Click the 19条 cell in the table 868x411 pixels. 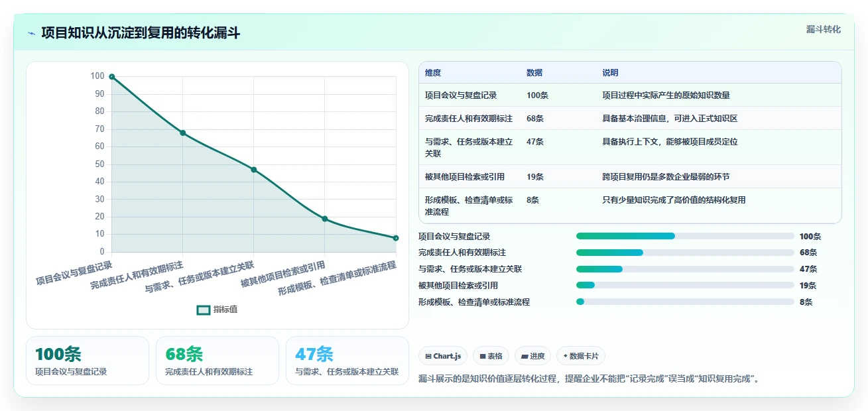click(x=535, y=177)
